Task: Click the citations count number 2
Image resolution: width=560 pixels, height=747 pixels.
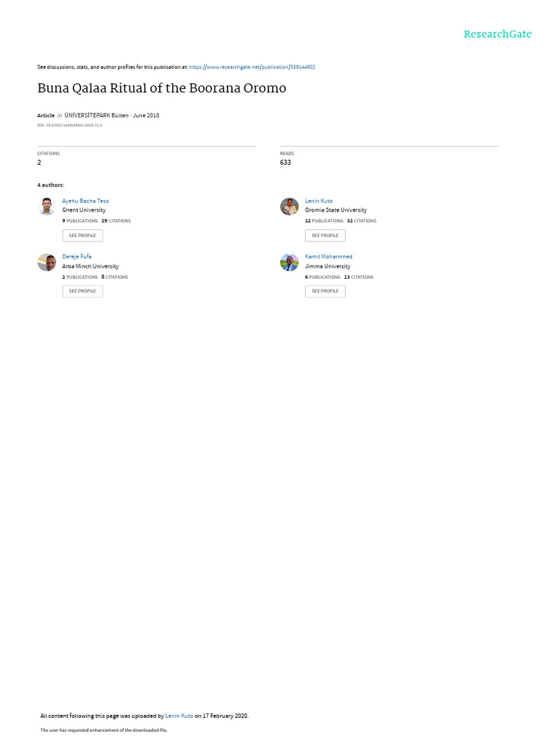Action: pyautogui.click(x=39, y=163)
